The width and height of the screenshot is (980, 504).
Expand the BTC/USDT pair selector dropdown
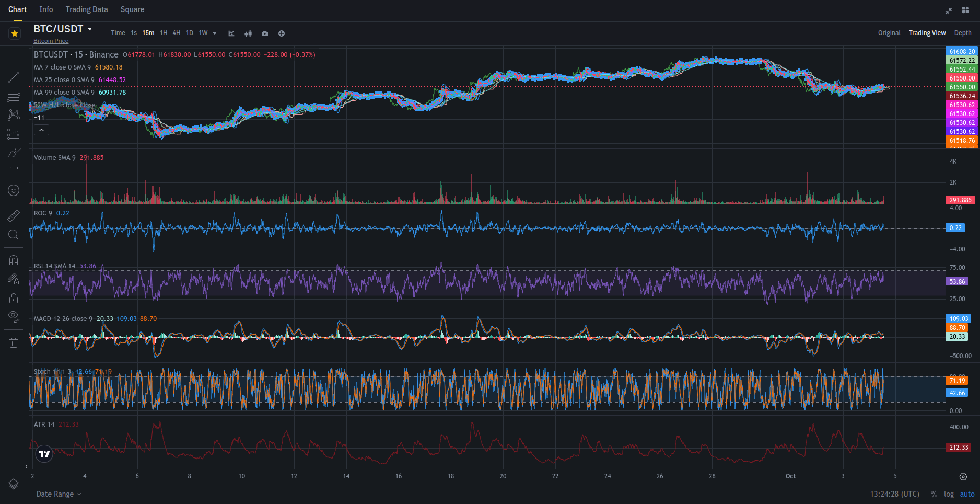click(x=90, y=29)
